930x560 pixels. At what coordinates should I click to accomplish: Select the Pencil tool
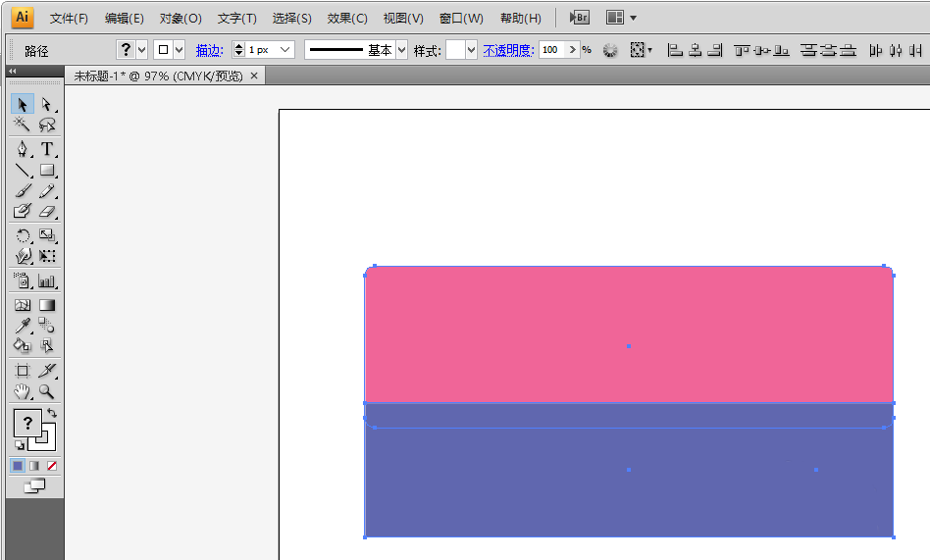[x=47, y=190]
